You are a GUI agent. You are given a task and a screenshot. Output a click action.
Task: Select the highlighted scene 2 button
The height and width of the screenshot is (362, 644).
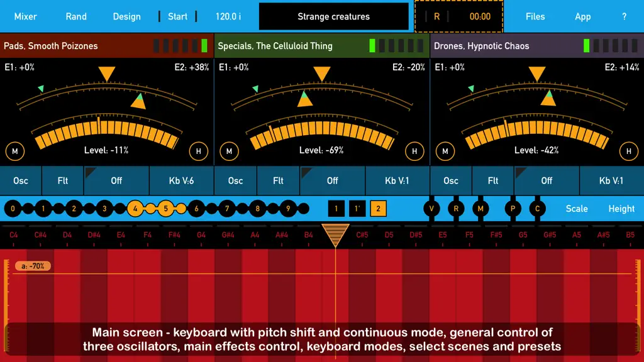click(x=378, y=209)
